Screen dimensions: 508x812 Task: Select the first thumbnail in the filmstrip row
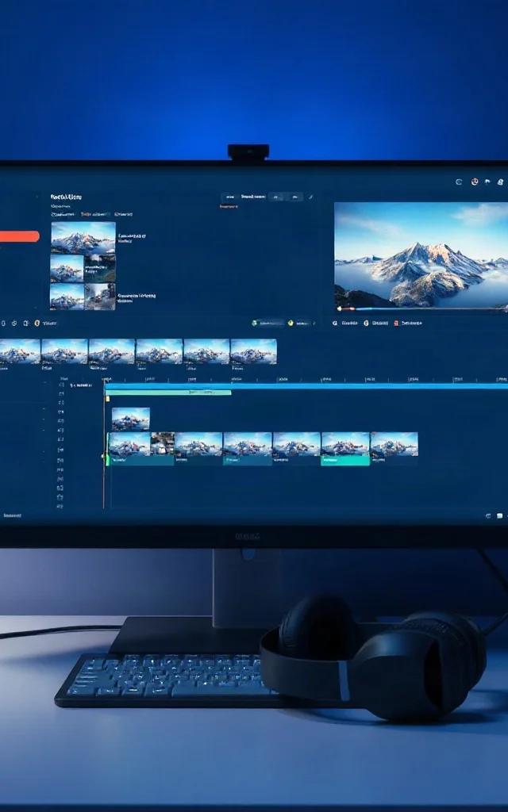[x=20, y=351]
